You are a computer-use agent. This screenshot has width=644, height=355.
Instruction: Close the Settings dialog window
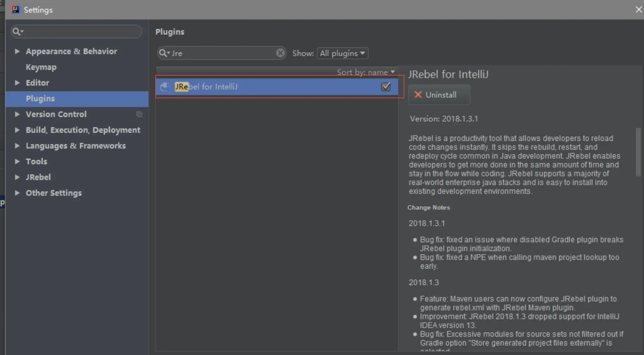[638, 9]
